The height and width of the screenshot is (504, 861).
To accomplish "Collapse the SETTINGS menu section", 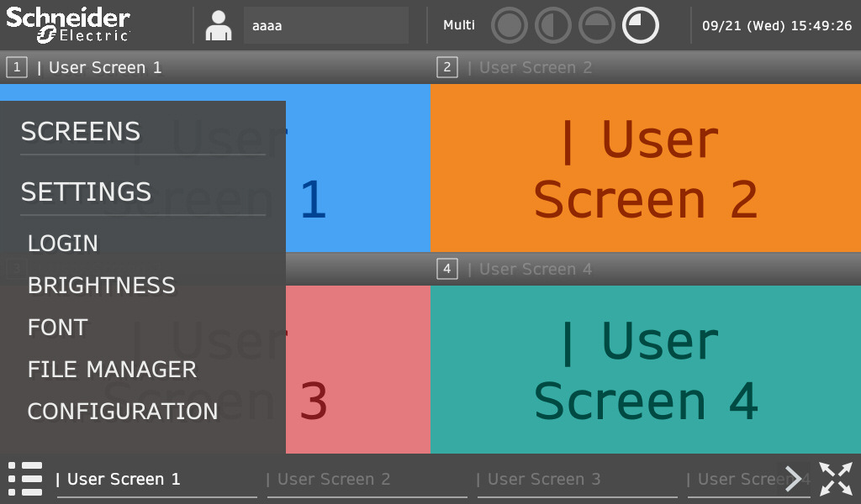I will point(86,192).
